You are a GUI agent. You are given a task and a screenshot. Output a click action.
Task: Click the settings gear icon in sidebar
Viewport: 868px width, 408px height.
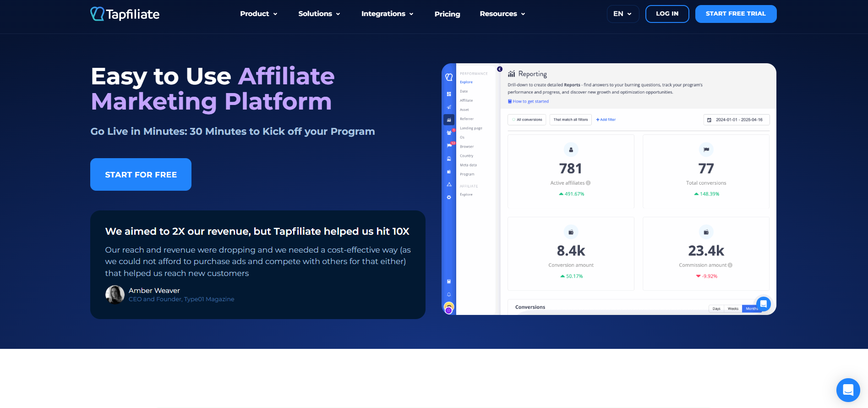(449, 197)
